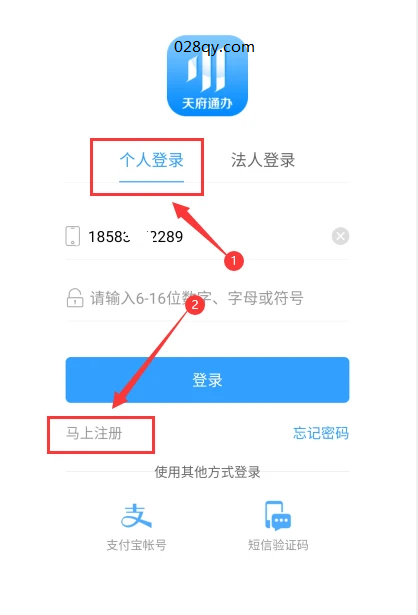Image resolution: width=418 pixels, height=615 pixels.
Task: Open the 马上注册 registration link
Action: click(x=94, y=433)
